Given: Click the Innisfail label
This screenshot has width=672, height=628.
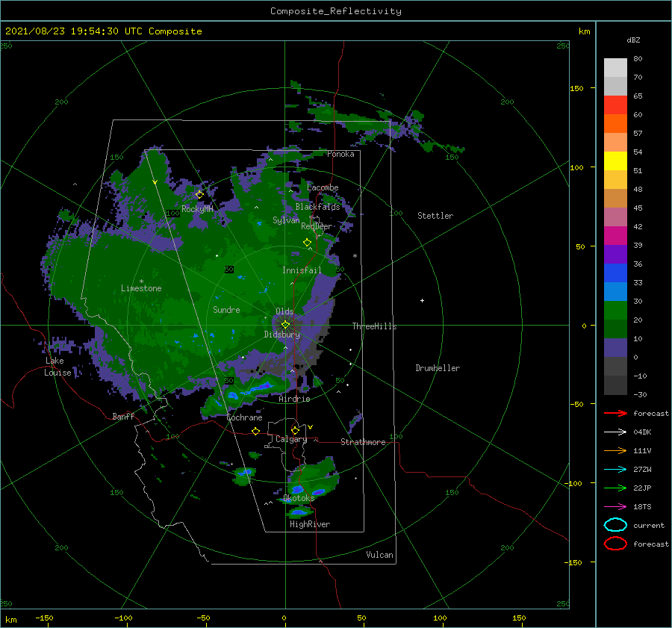Looking at the screenshot, I should [302, 270].
